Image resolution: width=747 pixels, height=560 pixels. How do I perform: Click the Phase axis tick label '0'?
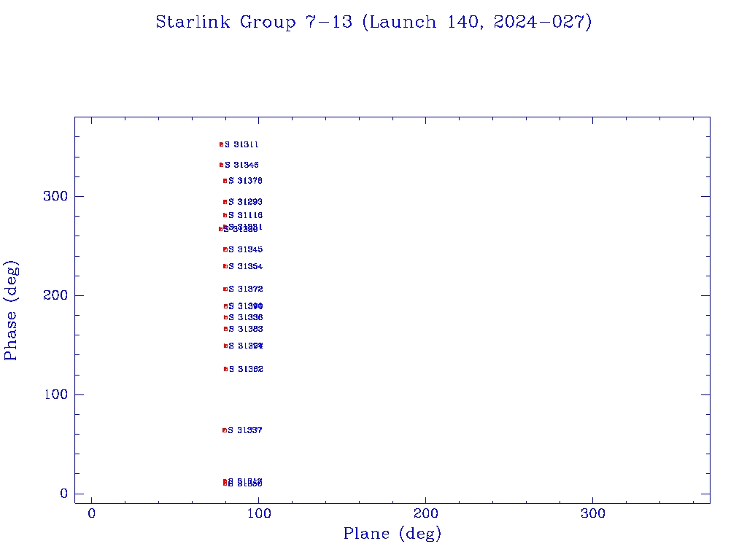pyautogui.click(x=64, y=494)
